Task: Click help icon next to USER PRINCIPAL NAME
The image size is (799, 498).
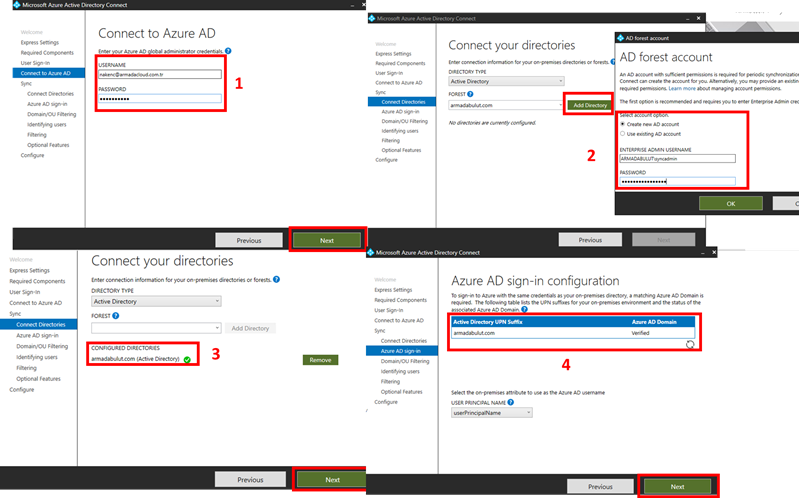Action: point(511,402)
